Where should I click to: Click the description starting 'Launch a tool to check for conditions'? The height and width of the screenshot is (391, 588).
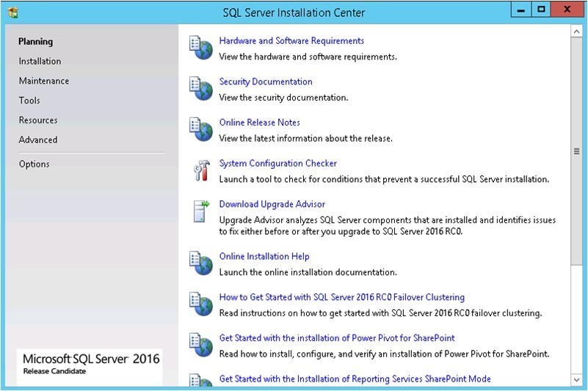tap(384, 180)
